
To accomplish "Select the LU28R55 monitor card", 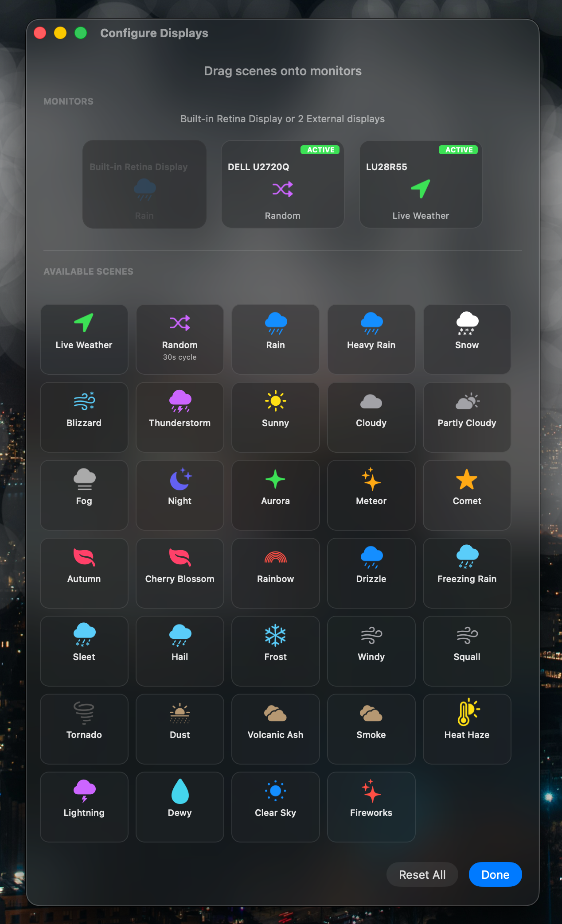I will 421,184.
